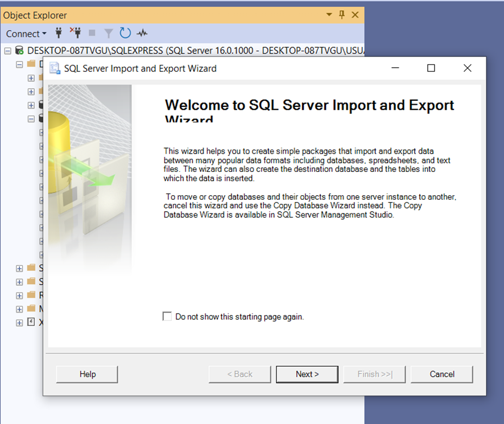Close the Import and Export Wizard window
Screen dimensions: 504x424
click(468, 68)
